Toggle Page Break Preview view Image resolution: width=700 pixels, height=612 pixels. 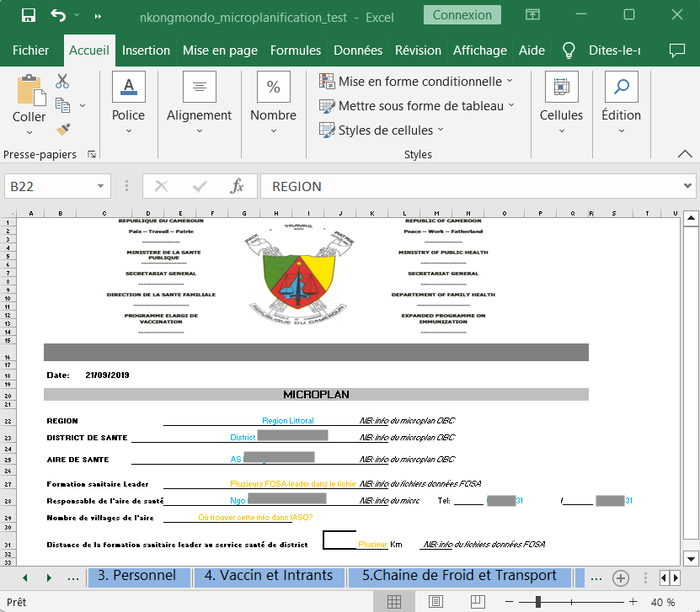click(477, 602)
